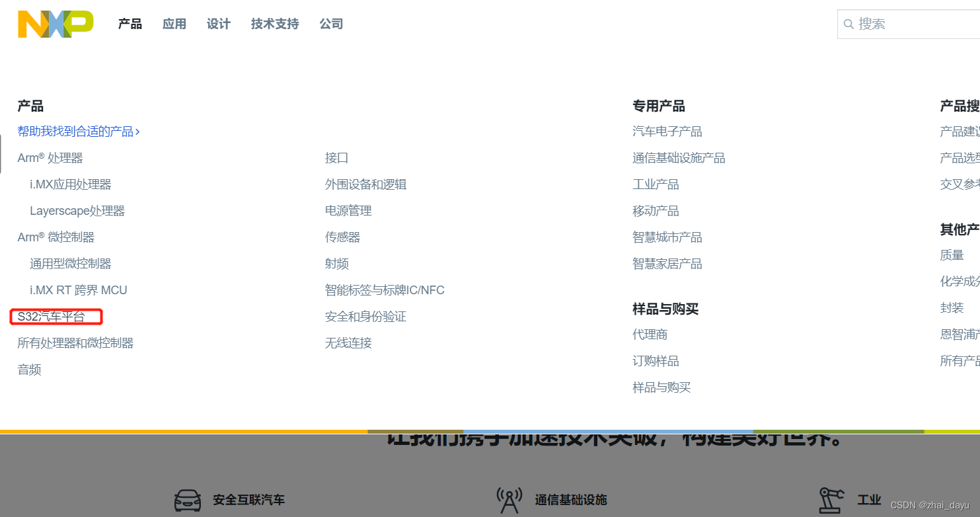Image resolution: width=980 pixels, height=517 pixels.
Task: Open Arm 处理器 link
Action: click(50, 158)
